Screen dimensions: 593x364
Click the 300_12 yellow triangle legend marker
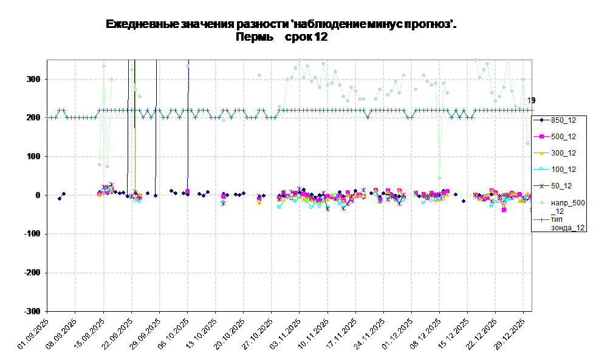point(541,153)
